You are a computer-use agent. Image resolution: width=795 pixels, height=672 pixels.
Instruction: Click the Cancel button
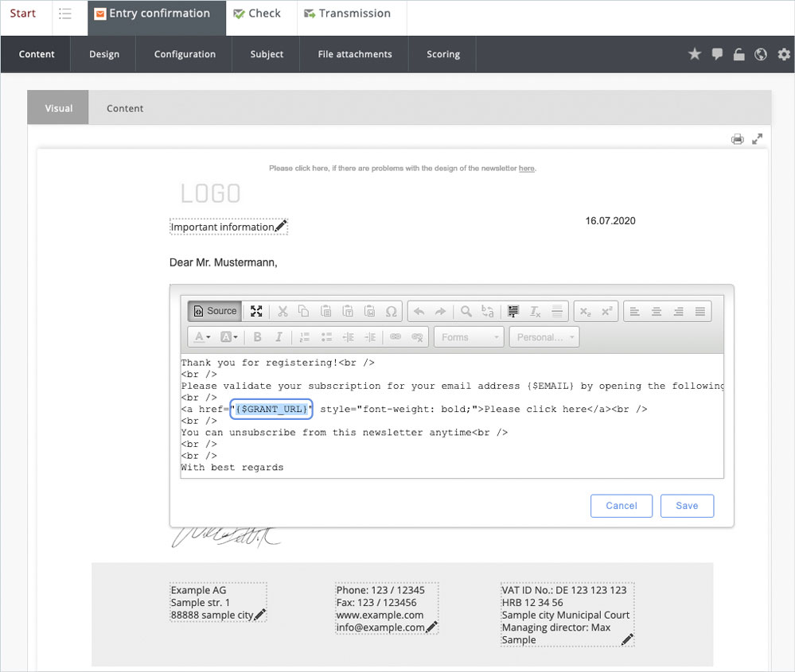(621, 506)
